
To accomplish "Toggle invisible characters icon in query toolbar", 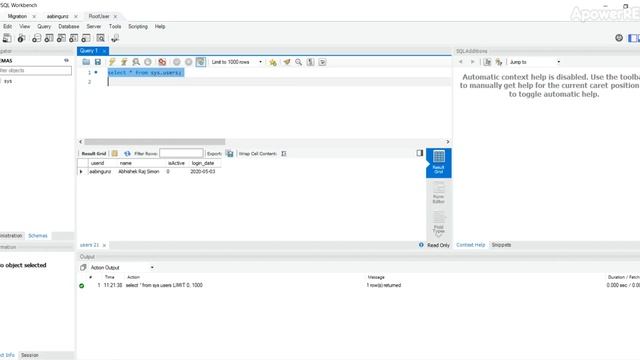I will 311,62.
